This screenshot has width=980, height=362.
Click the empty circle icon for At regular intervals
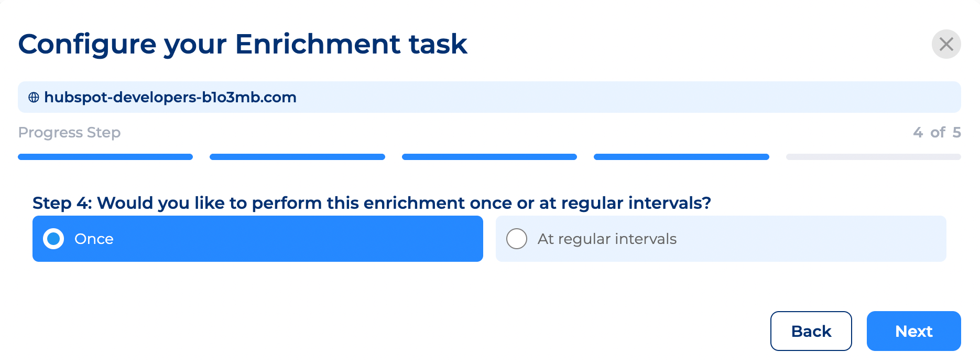[517, 239]
